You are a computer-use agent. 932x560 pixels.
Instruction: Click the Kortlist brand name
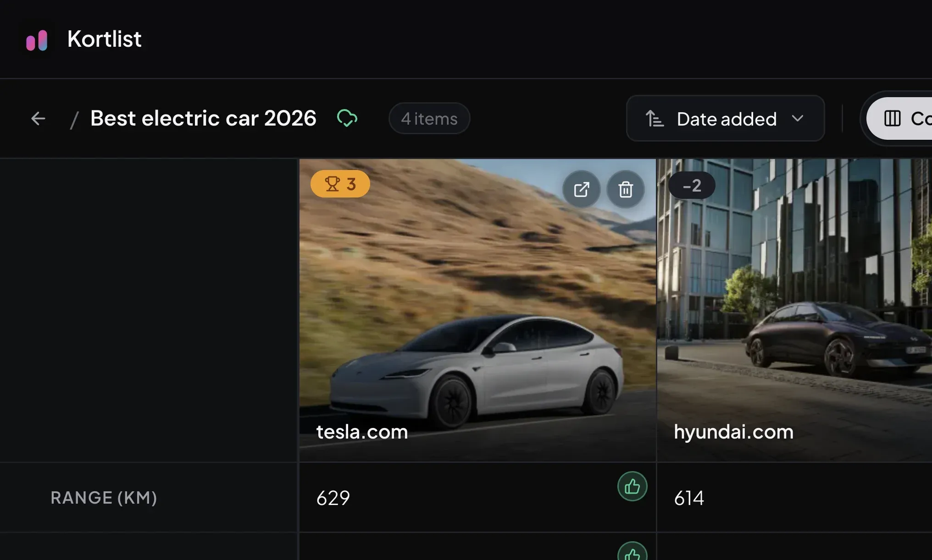(104, 39)
